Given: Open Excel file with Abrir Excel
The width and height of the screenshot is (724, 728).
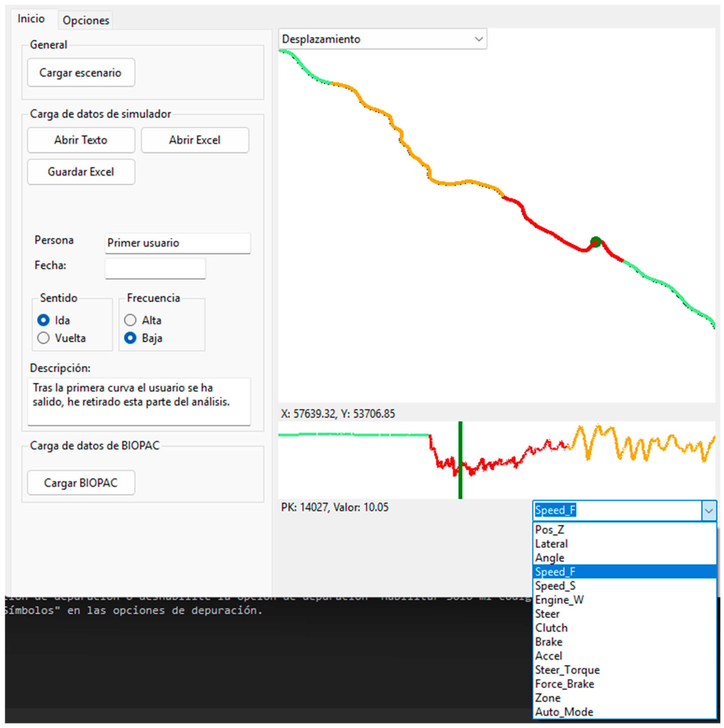Looking at the screenshot, I should [195, 140].
